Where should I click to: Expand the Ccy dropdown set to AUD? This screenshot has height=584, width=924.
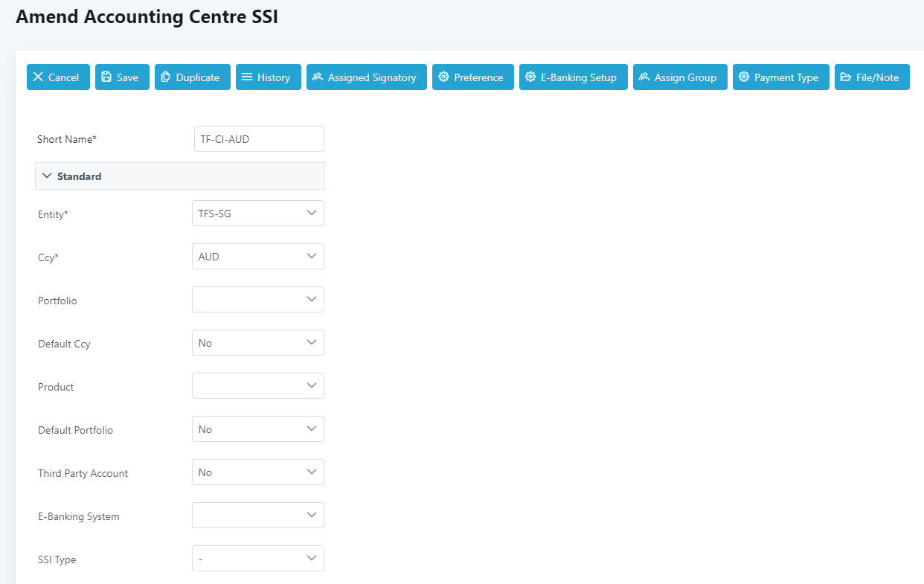pyautogui.click(x=257, y=257)
